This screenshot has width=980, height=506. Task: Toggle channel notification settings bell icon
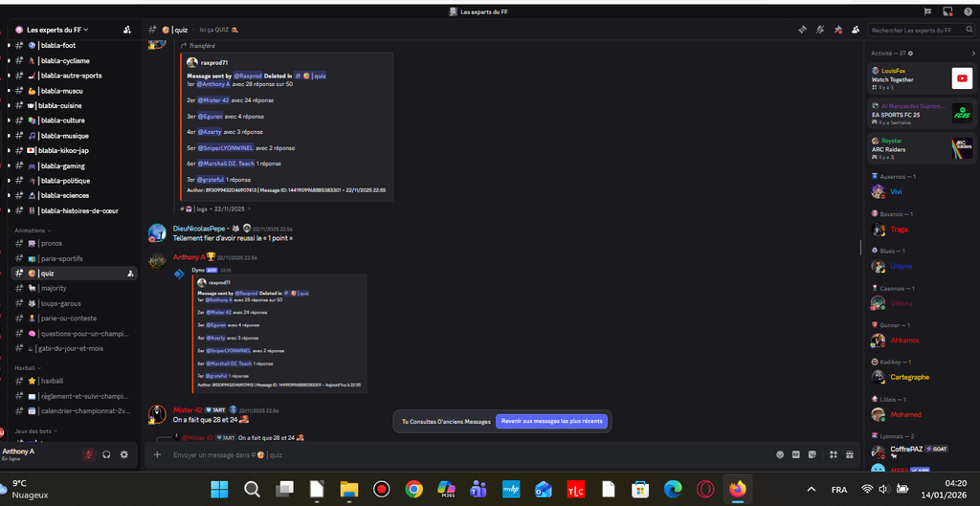pos(820,30)
